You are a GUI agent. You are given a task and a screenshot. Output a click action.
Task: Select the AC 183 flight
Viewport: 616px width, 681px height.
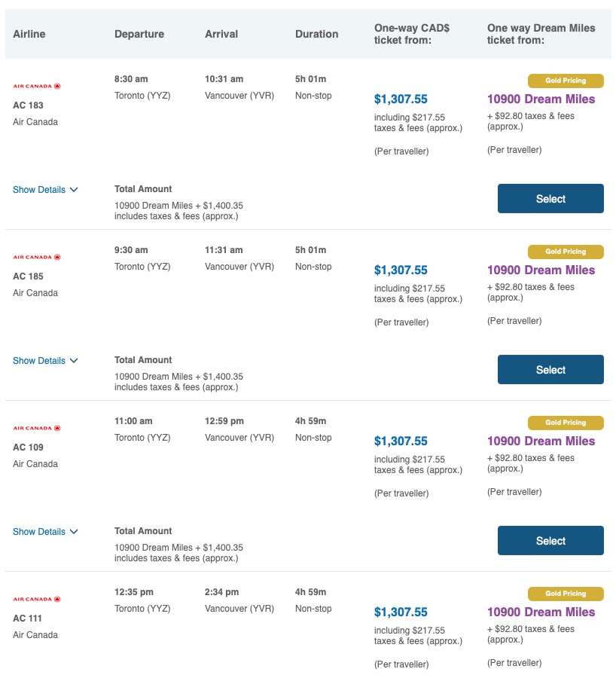click(550, 199)
